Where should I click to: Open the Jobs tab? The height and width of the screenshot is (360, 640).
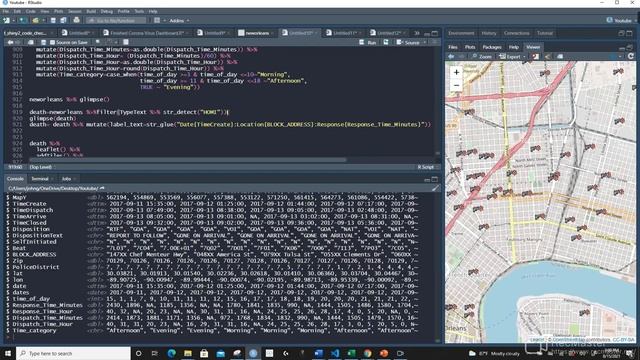[x=66, y=179]
